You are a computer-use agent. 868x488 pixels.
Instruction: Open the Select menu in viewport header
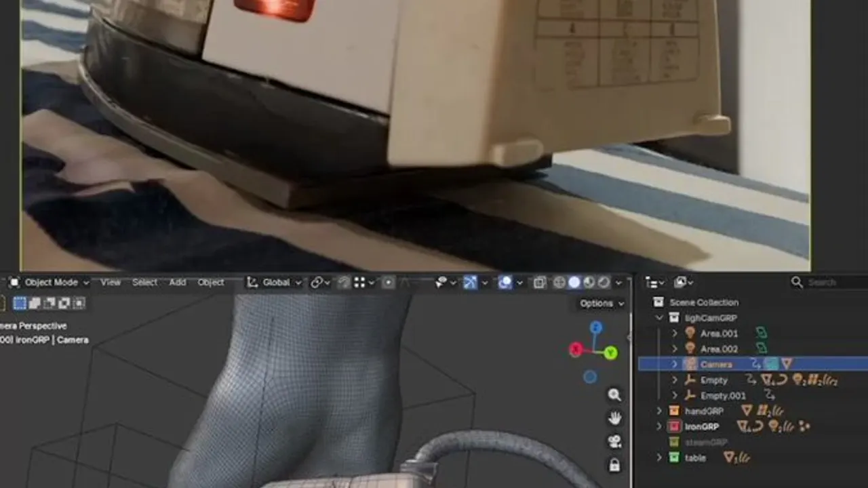[x=144, y=283]
